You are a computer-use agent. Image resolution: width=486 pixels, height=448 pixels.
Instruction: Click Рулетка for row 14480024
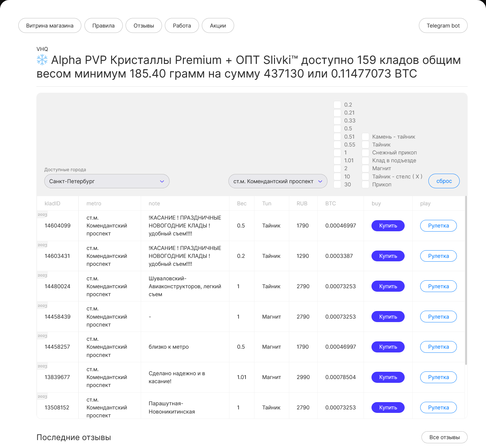tap(439, 286)
